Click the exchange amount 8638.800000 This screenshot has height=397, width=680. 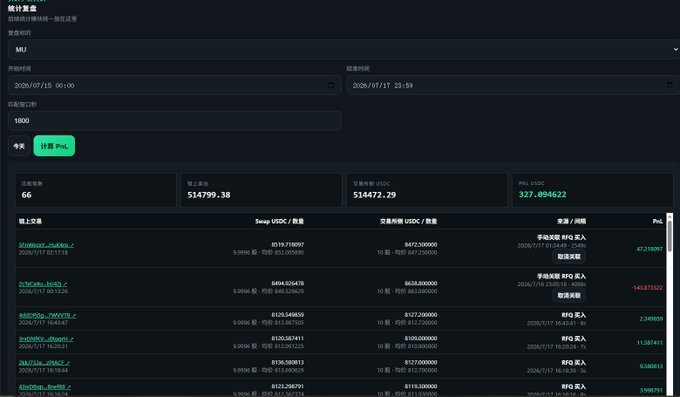[421, 283]
